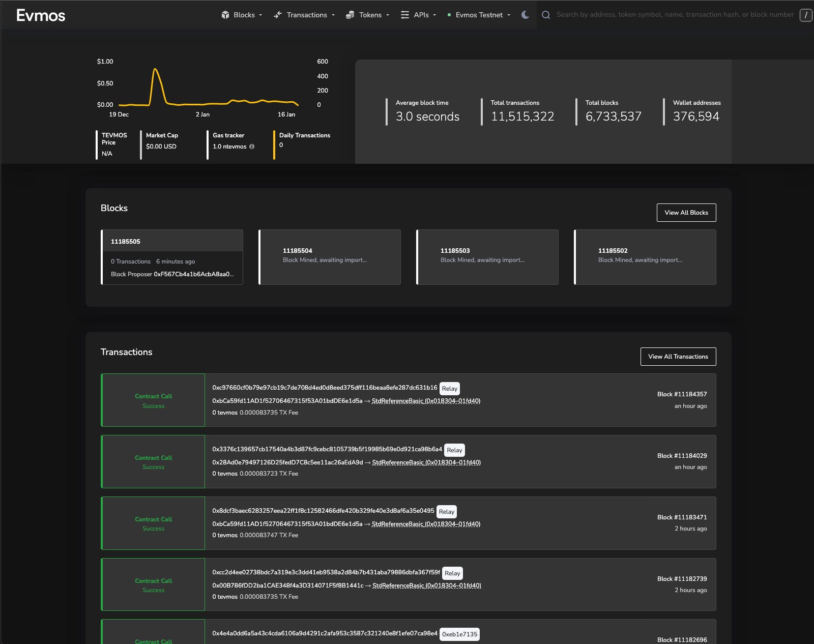Open the Transactions menu

[x=304, y=15]
